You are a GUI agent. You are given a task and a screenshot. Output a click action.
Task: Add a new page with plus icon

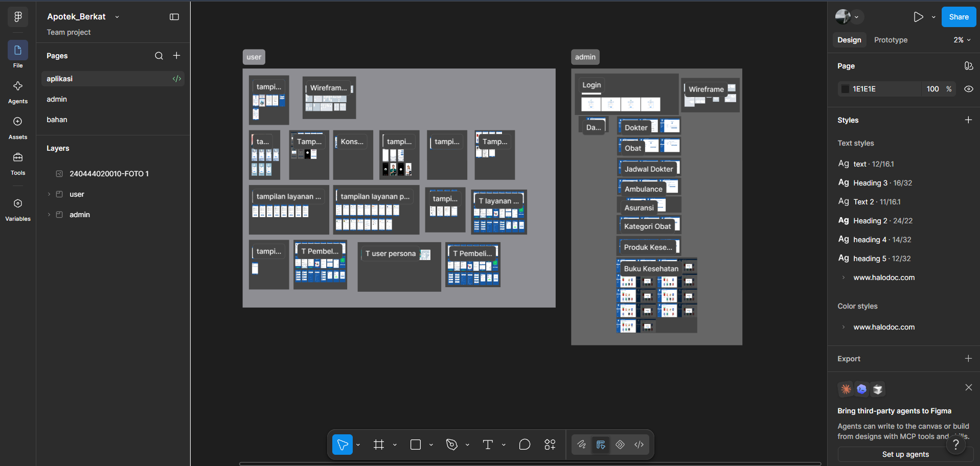177,56
